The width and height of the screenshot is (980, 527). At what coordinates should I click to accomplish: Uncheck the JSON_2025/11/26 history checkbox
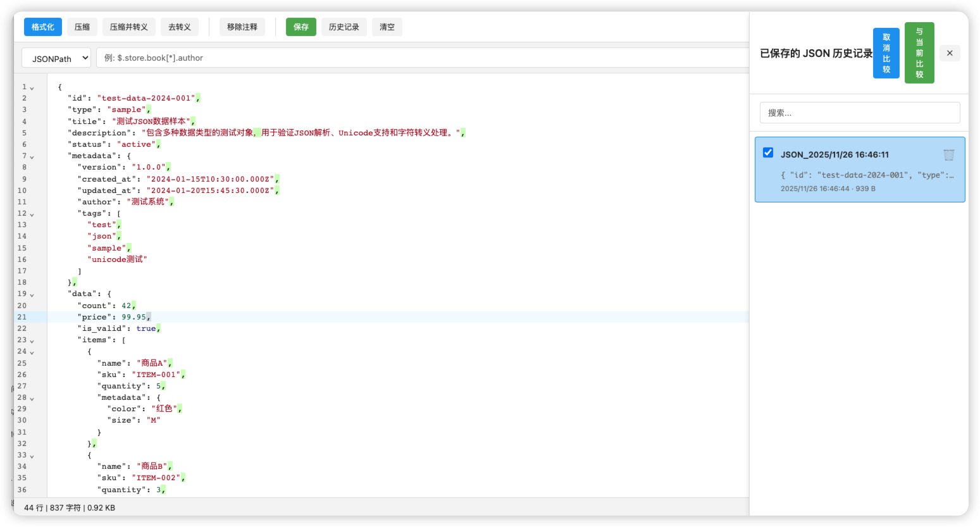768,152
